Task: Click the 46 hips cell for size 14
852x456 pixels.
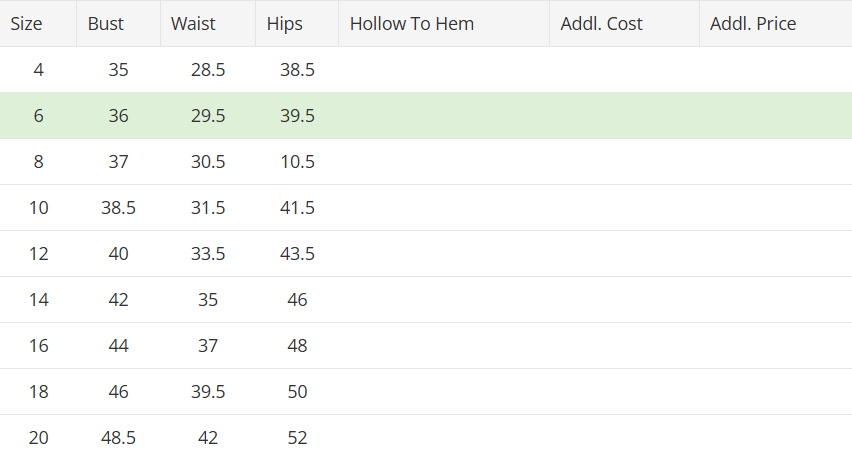Action: [297, 299]
